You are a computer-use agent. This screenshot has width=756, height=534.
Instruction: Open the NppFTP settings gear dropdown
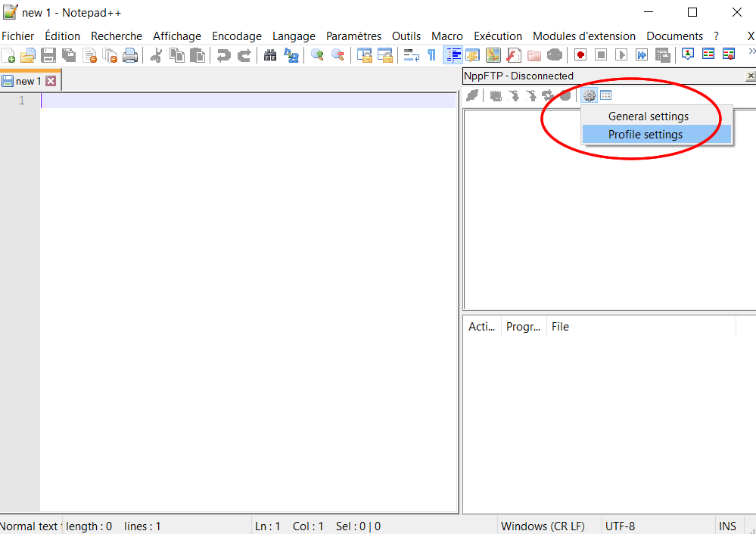pos(589,95)
